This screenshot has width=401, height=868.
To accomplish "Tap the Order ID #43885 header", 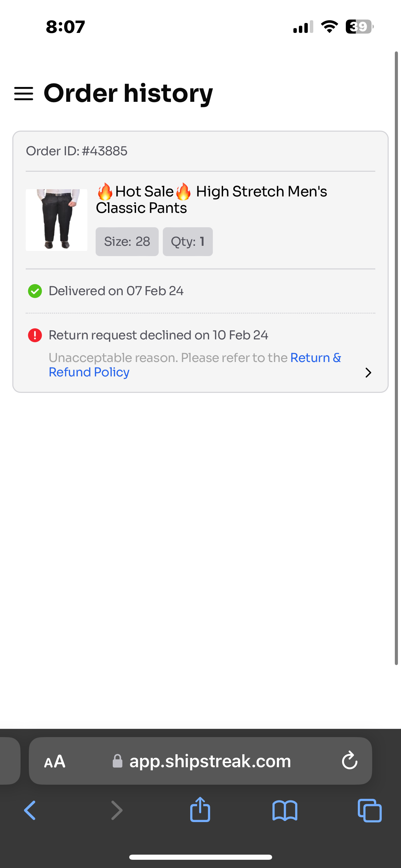I will [77, 151].
